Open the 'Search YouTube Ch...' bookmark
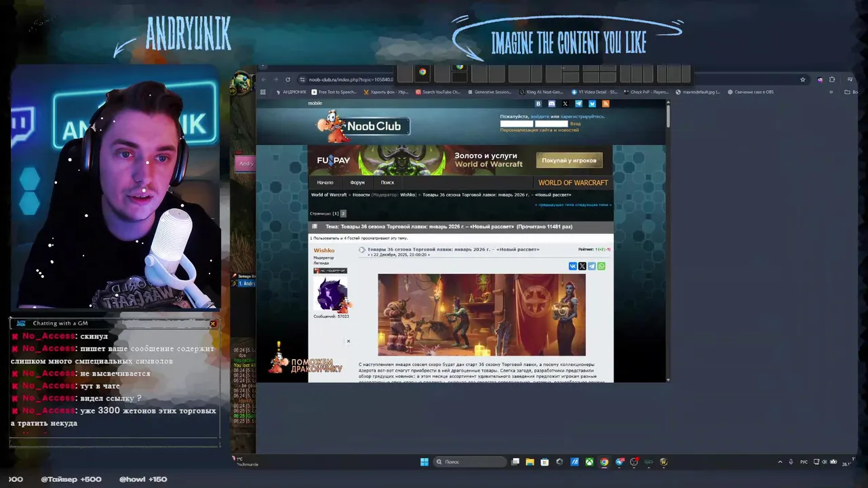 [437, 92]
